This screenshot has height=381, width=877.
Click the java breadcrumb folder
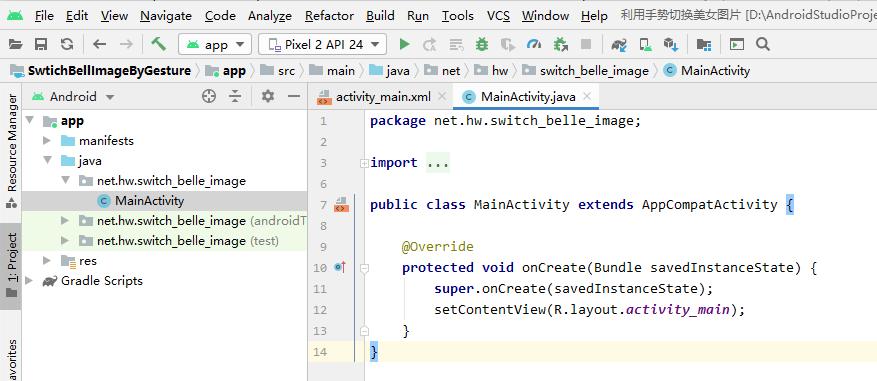click(x=390, y=70)
